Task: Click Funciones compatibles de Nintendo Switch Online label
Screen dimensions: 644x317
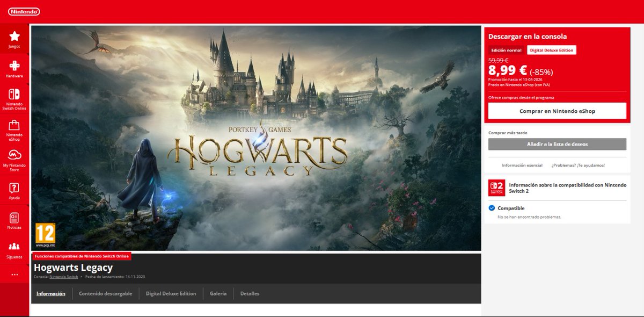Action: [x=81, y=256]
